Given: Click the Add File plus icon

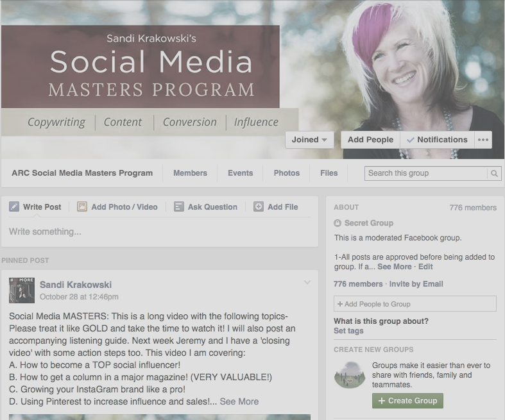Looking at the screenshot, I should (x=259, y=206).
